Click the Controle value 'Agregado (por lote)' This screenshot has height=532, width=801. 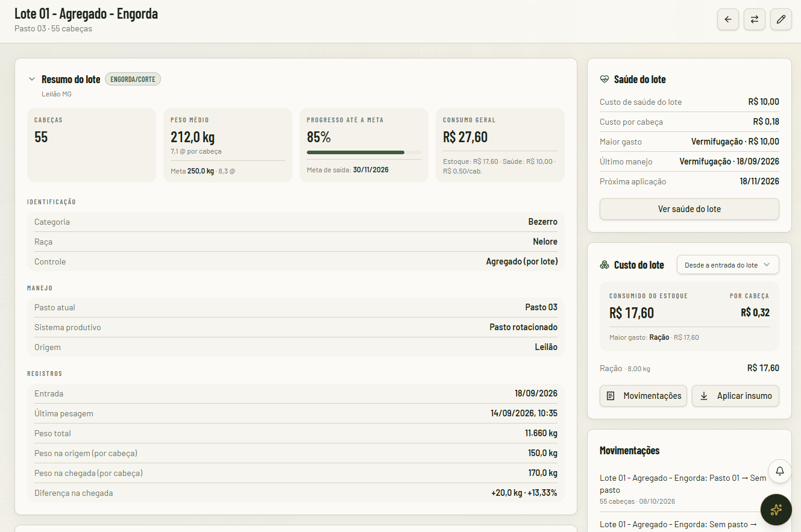522,261
